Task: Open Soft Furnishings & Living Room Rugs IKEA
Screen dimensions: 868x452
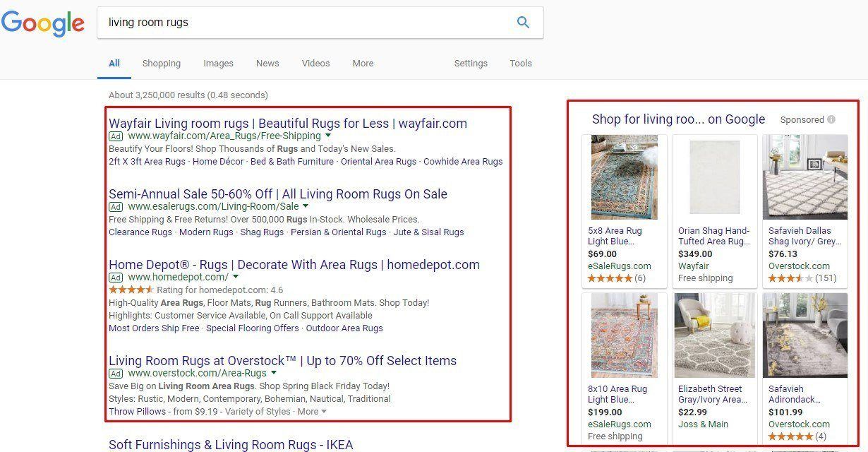Action: [x=231, y=445]
